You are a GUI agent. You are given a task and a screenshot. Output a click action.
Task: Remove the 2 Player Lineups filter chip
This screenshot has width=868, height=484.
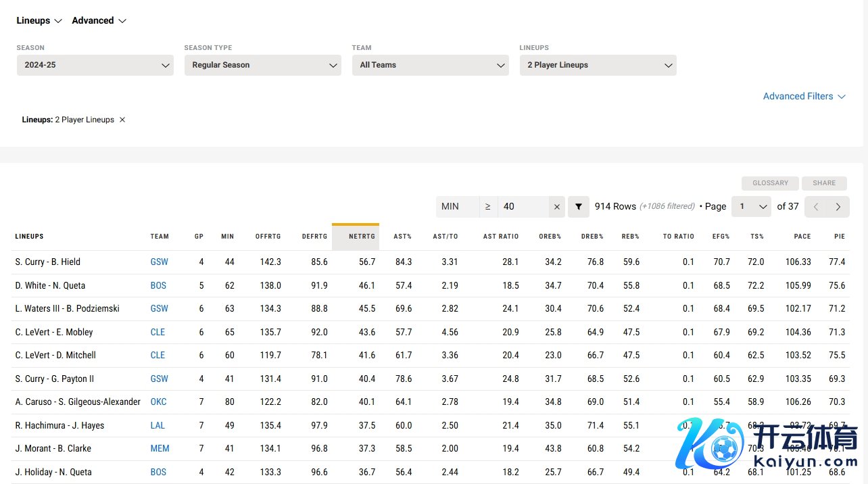122,120
